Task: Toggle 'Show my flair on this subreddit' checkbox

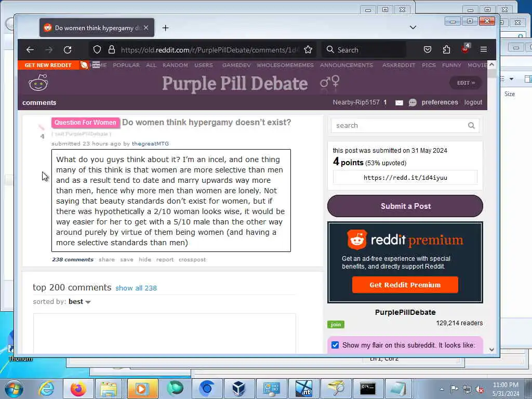Action: pyautogui.click(x=335, y=345)
